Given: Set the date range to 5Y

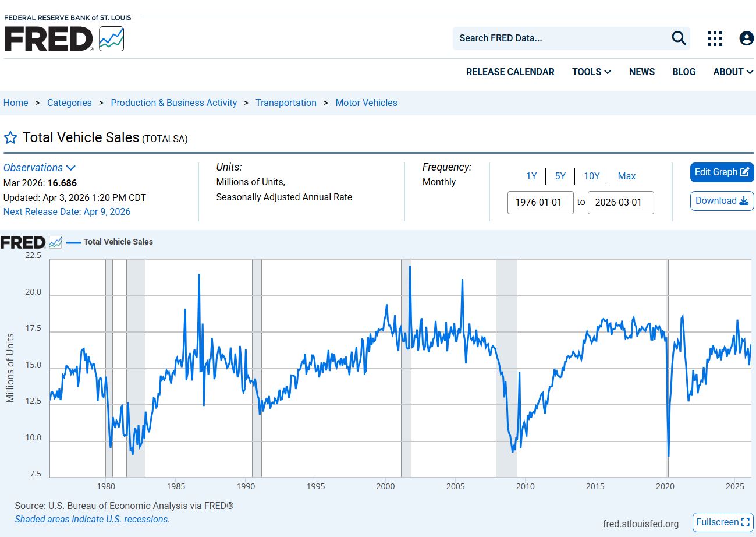Looking at the screenshot, I should point(560,176).
